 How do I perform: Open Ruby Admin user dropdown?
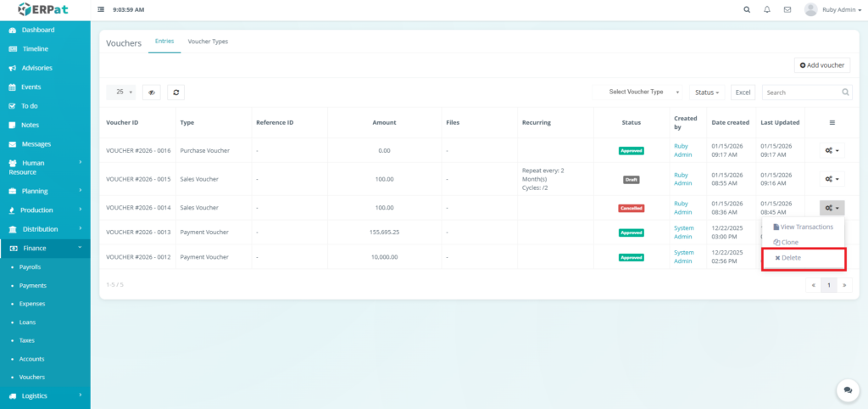843,10
